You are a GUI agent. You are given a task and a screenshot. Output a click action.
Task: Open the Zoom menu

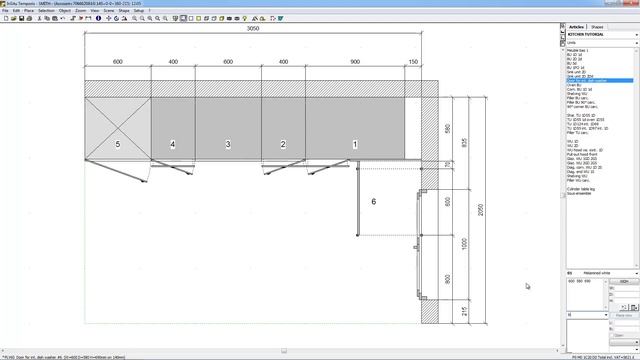[81, 11]
